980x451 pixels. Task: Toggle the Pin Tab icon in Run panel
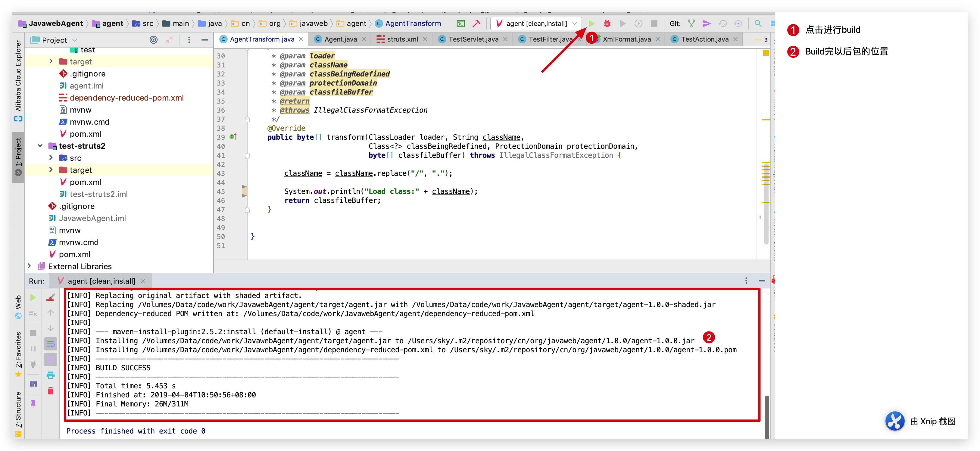pos(33,403)
